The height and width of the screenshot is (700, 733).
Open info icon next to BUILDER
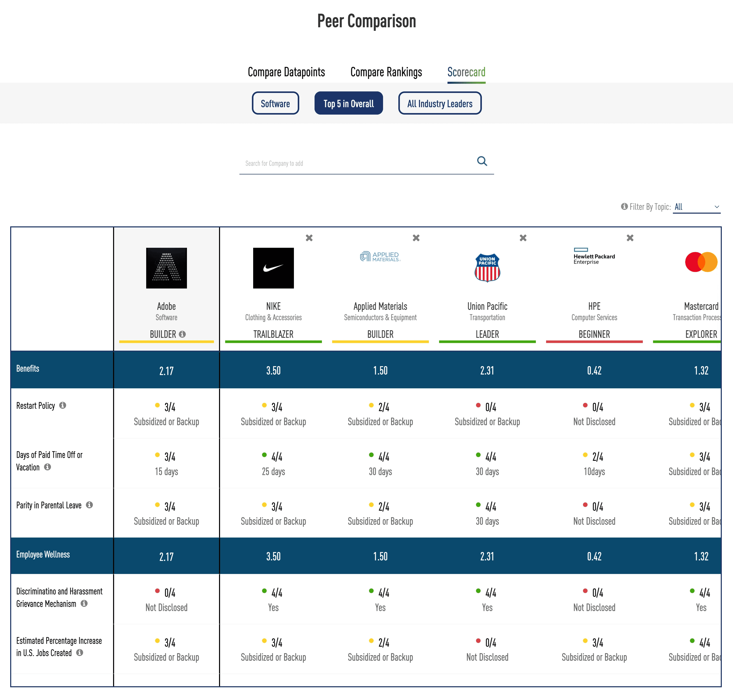[x=182, y=334]
